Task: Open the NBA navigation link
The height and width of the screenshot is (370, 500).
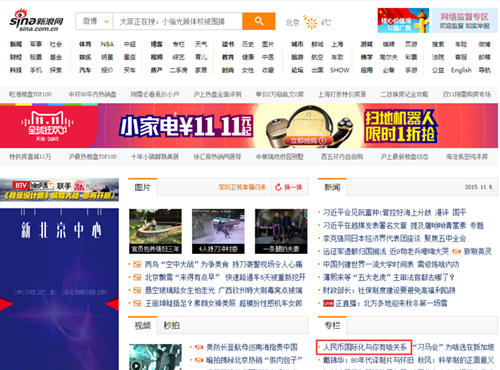Action: click(107, 44)
